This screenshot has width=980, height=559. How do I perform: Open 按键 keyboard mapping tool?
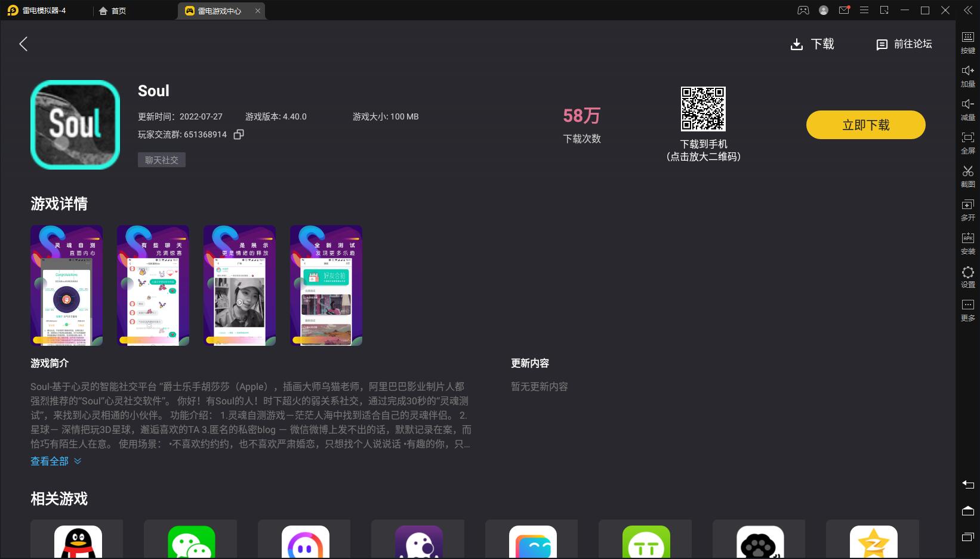(x=968, y=42)
